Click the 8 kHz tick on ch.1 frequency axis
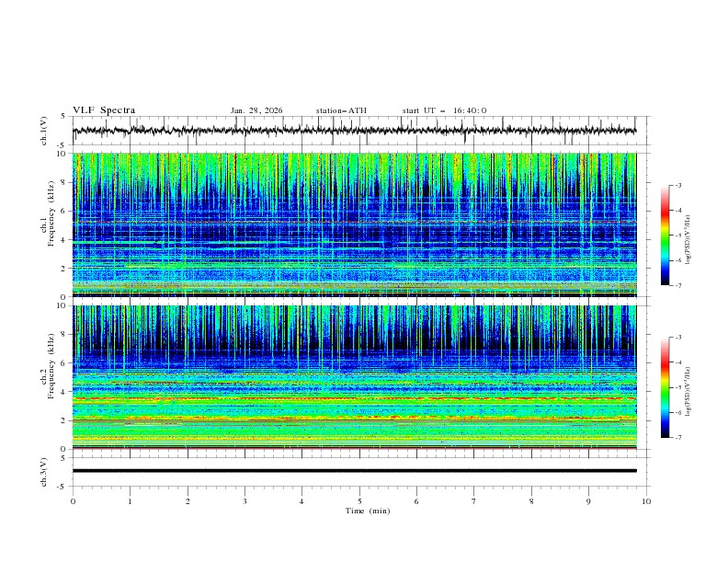This screenshot has height=563, width=728. (x=65, y=182)
